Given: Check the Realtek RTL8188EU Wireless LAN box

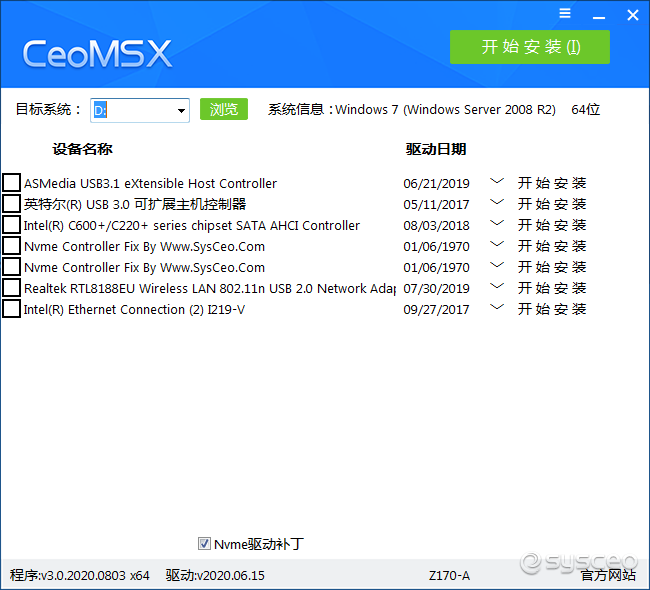Looking at the screenshot, I should 12,288.
